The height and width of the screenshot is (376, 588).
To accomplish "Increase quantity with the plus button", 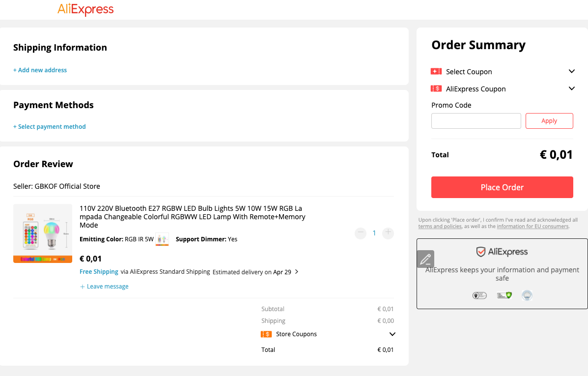I will click(x=388, y=233).
